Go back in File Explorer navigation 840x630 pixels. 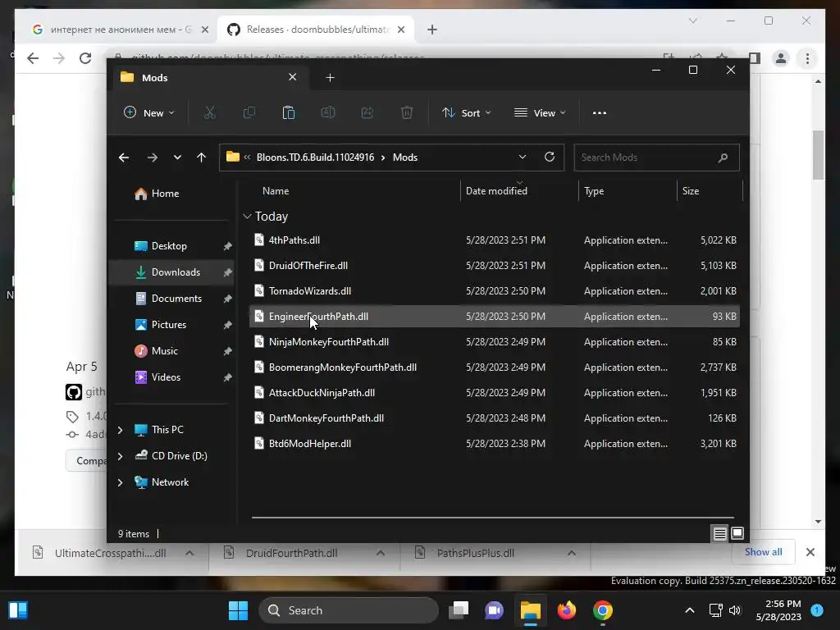click(x=124, y=157)
